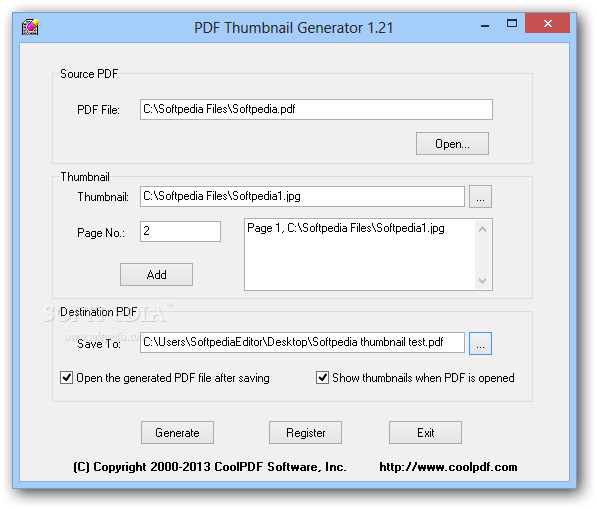Viewport: 597px width, 509px height.
Task: Click the Thumbnail image path field
Action: point(302,196)
